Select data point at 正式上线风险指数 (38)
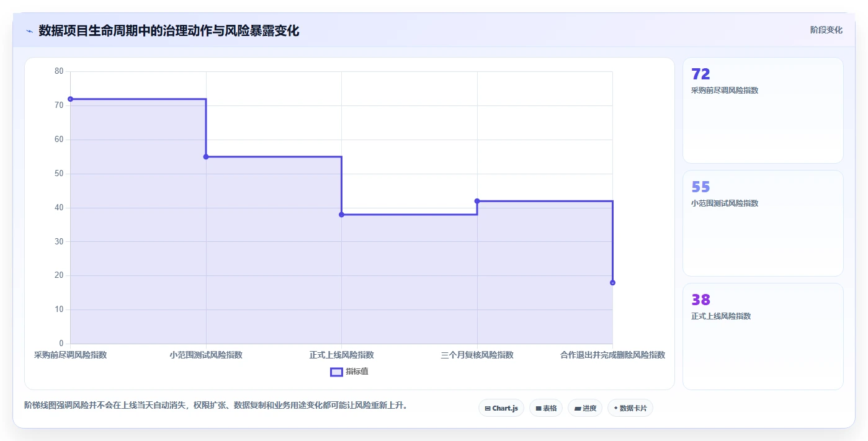 [341, 215]
